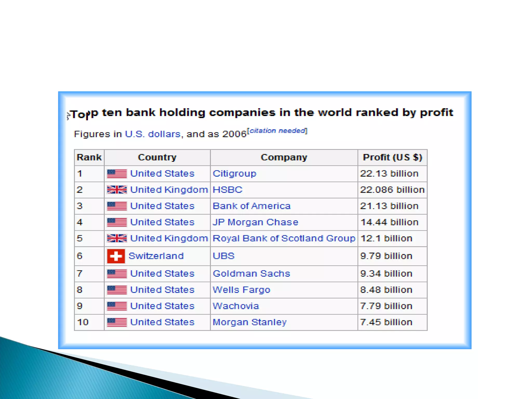Click the US flag in Morgan Stanley row
The width and height of the screenshot is (532, 399).
coord(117,322)
